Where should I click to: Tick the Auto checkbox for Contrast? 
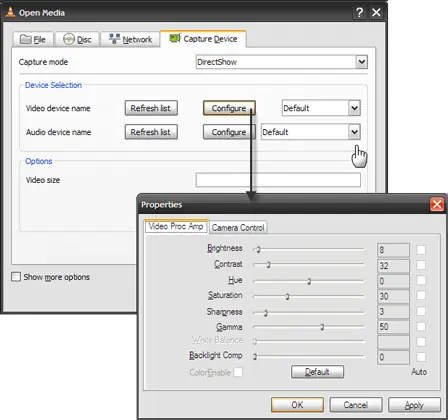click(x=421, y=265)
